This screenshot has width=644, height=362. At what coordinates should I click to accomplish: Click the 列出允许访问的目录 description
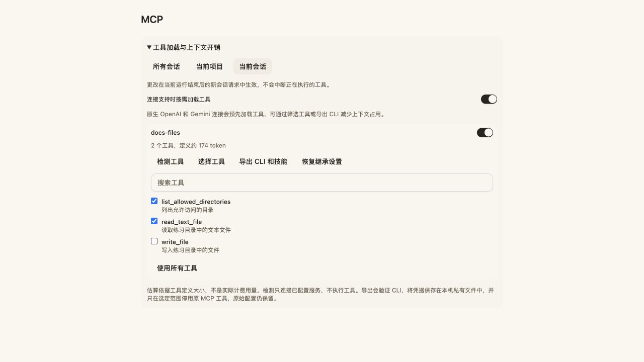(188, 210)
